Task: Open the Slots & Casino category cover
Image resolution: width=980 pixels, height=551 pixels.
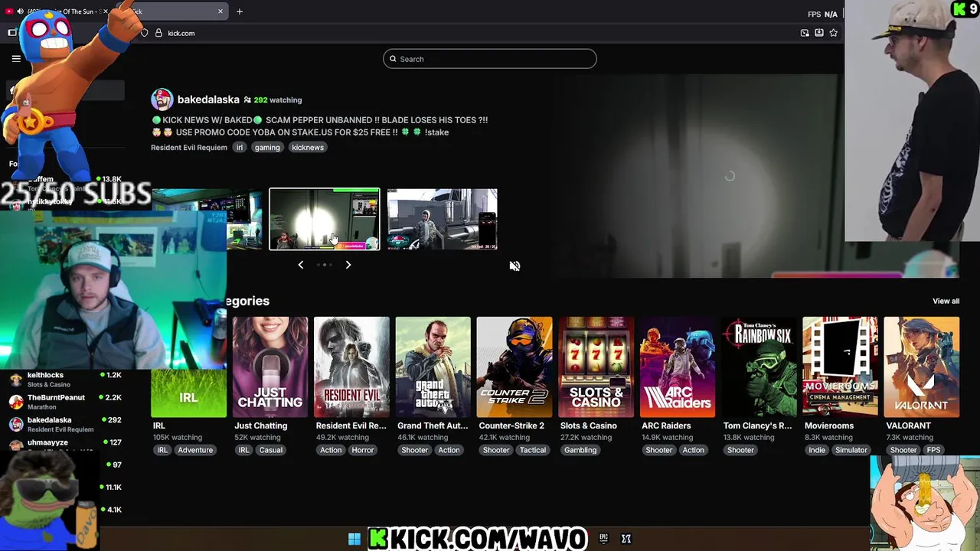Action: (596, 367)
